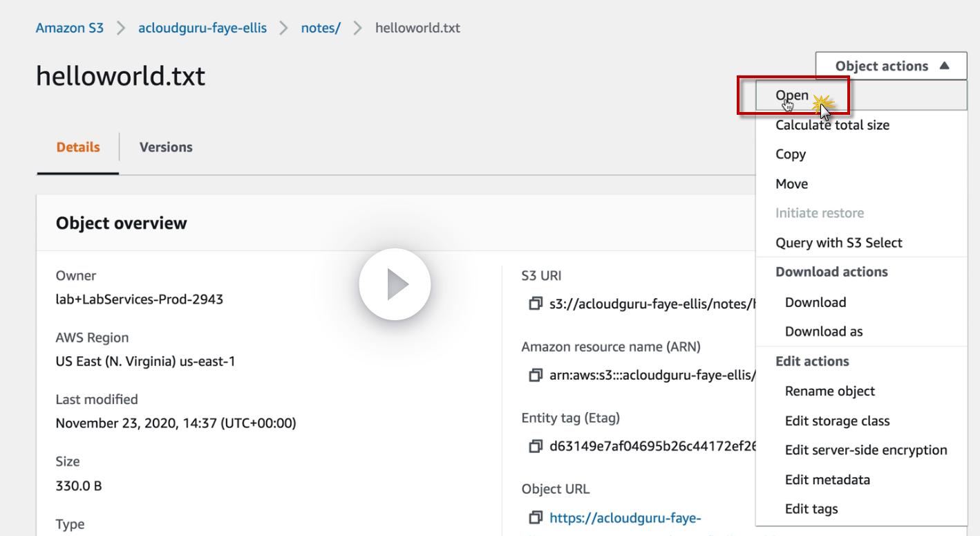
Task: Switch to the Details tab
Action: (78, 147)
